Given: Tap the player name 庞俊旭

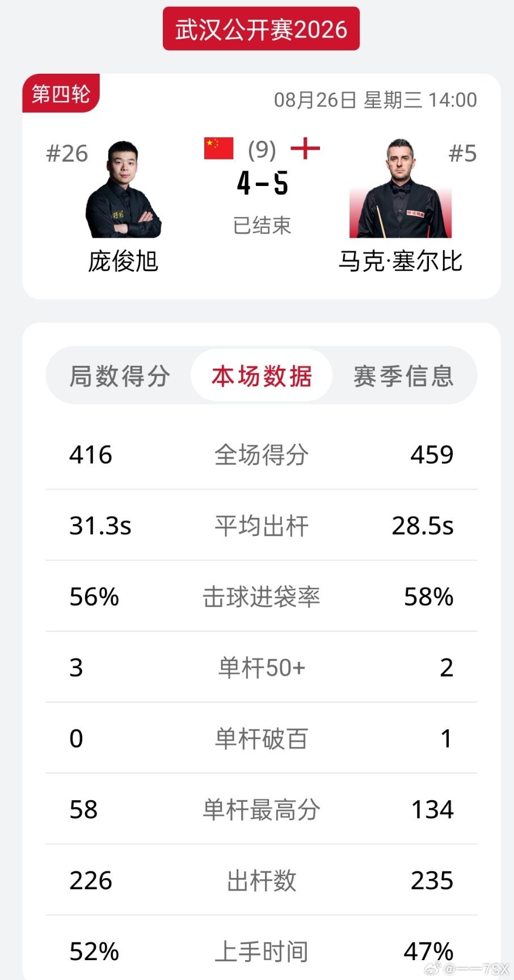Looking at the screenshot, I should click(123, 261).
